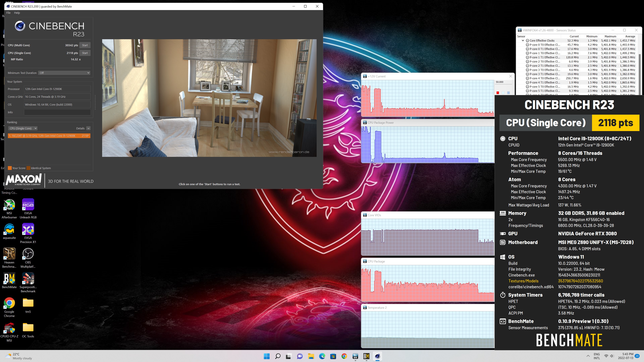Open Heaven Benchmark desktop shortcut
The height and width of the screenshot is (362, 644).
[9, 258]
